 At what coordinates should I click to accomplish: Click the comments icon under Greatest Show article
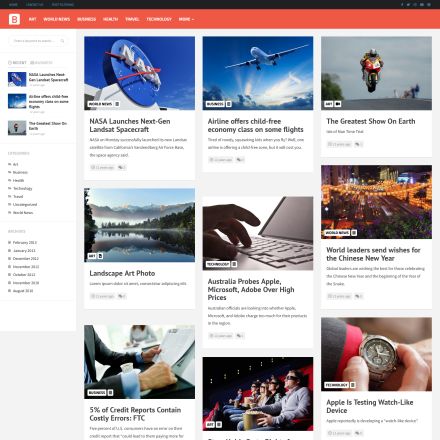357,144
